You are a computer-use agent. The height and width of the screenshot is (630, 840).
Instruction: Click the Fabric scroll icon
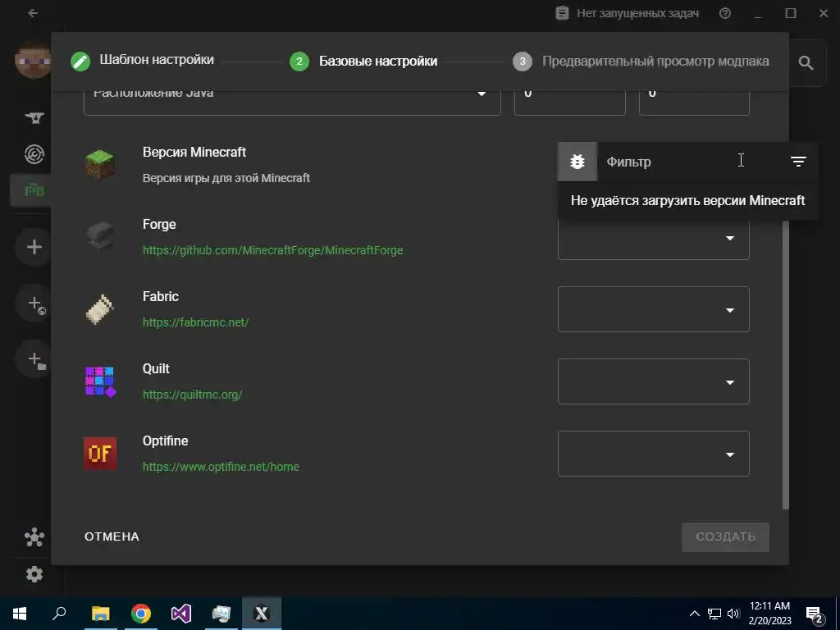coord(99,309)
